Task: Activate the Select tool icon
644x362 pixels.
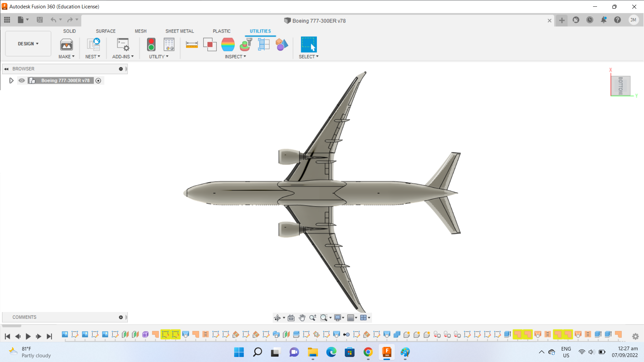Action: click(309, 45)
